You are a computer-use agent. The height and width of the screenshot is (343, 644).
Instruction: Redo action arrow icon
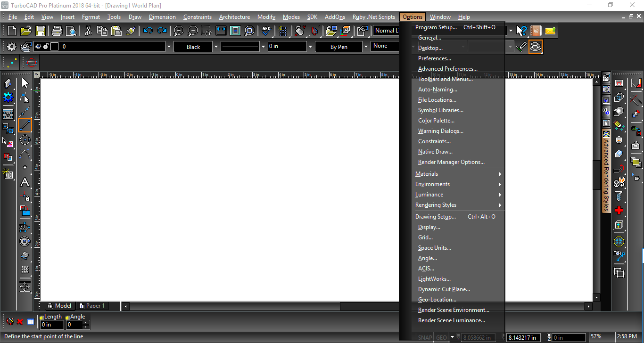tap(162, 31)
